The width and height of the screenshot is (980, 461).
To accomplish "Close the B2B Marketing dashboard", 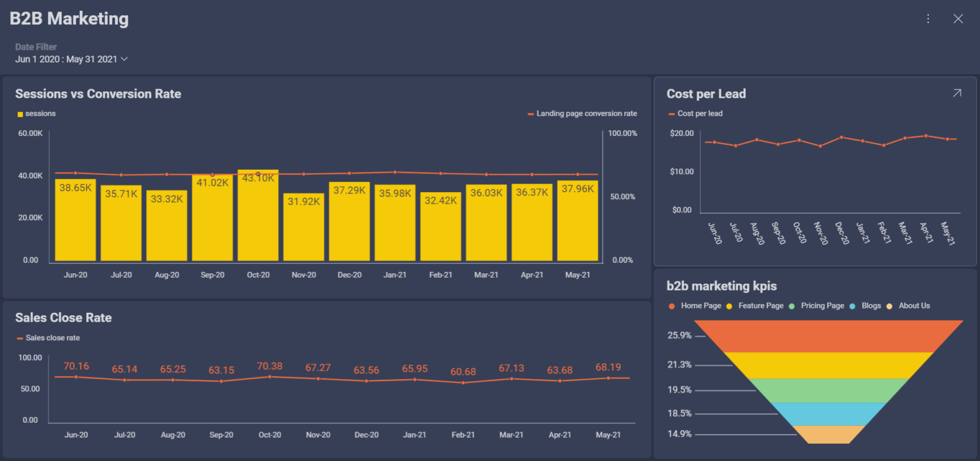I will (958, 19).
